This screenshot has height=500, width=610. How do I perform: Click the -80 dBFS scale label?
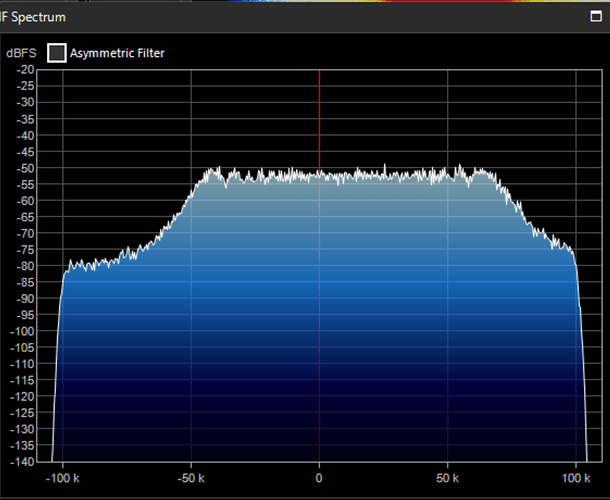(x=24, y=266)
